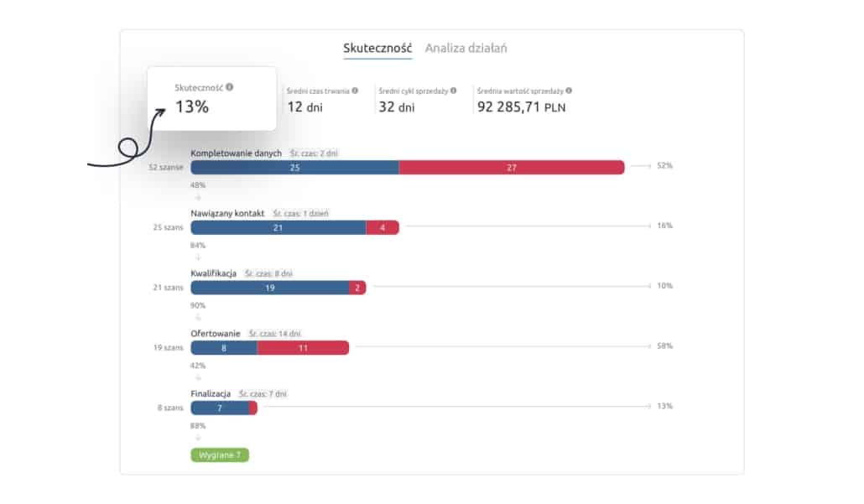This screenshot has width=864, height=504.
Task: Click the Finalizacja stage label
Action: (x=211, y=394)
